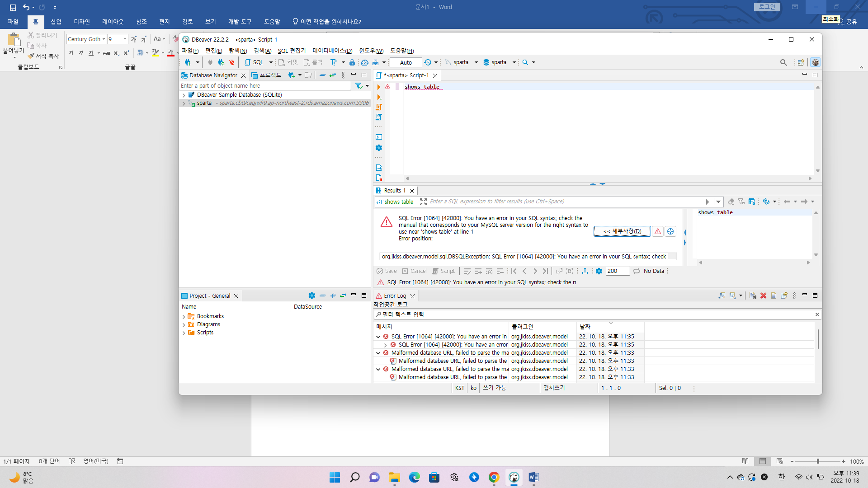Switch to 프로젝트 tab in navigator
868x488 pixels.
click(266, 75)
